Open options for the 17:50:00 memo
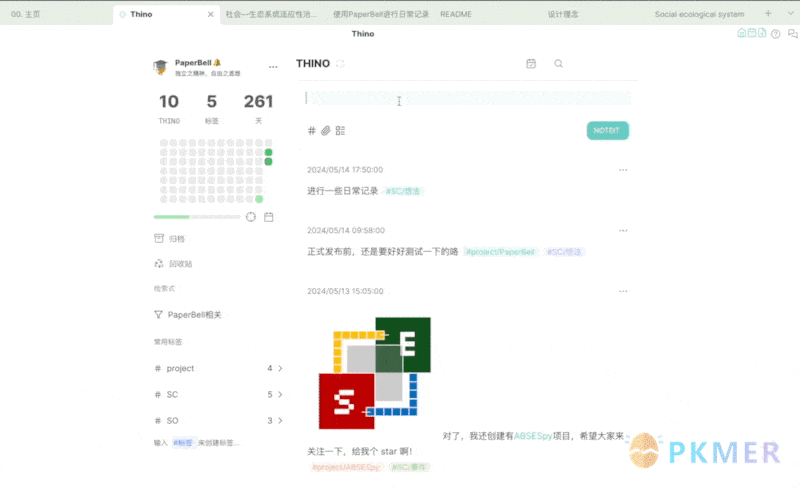Screen dimensions: 800x492 [623, 170]
